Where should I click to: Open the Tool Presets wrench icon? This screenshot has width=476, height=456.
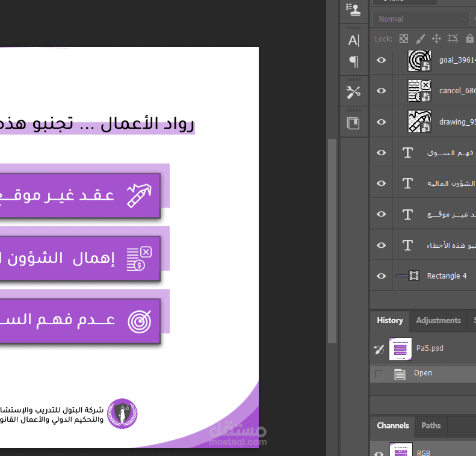[354, 92]
